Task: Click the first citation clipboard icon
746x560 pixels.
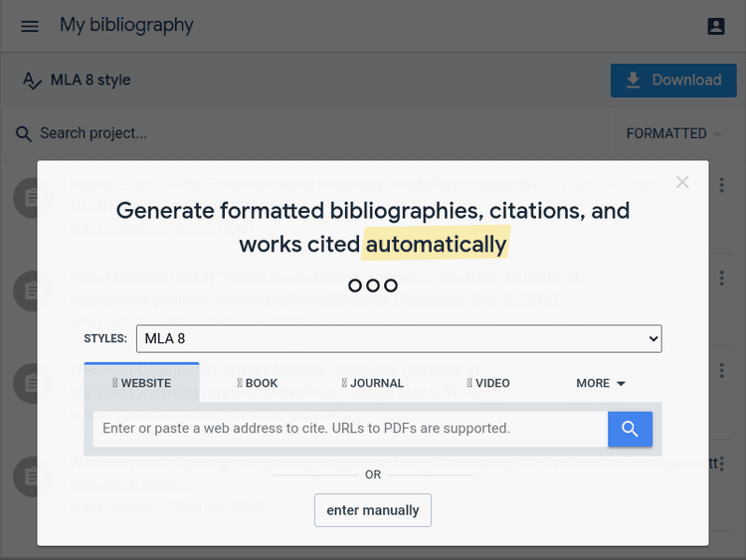Action: click(31, 198)
